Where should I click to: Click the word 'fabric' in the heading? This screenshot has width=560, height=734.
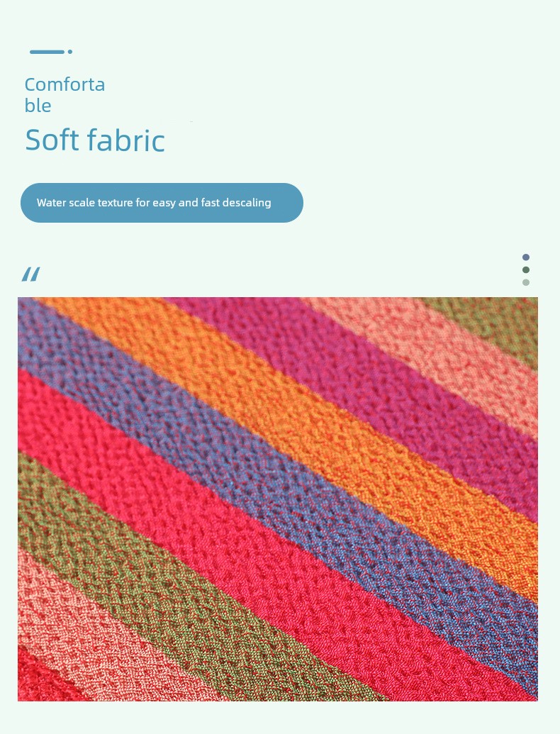(x=126, y=140)
